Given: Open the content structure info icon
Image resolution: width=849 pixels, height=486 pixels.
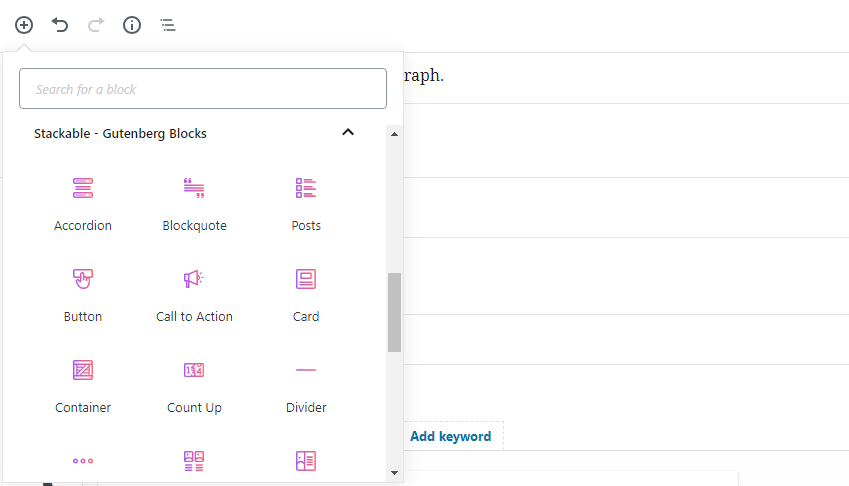Looking at the screenshot, I should 132,25.
